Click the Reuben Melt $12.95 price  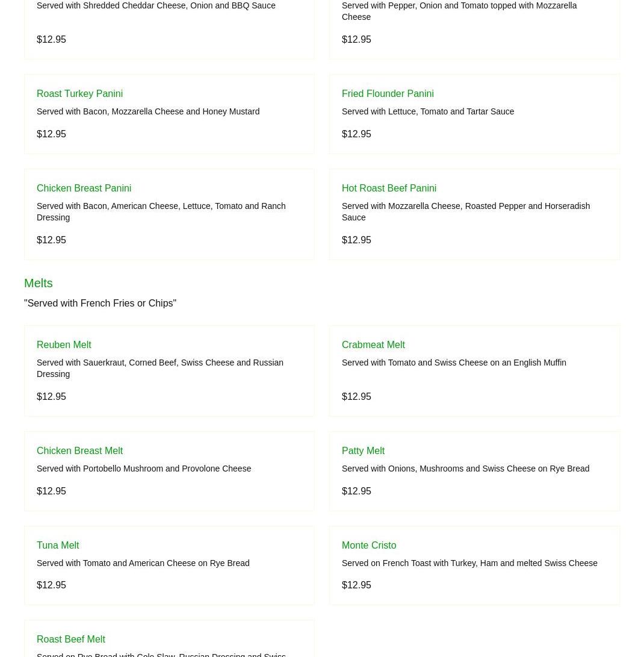pos(51,397)
